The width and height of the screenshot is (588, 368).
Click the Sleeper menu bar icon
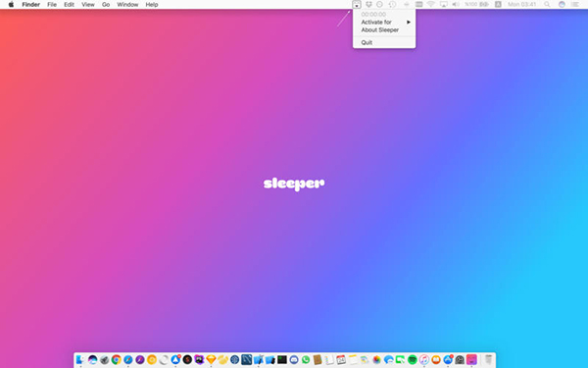pyautogui.click(x=357, y=5)
